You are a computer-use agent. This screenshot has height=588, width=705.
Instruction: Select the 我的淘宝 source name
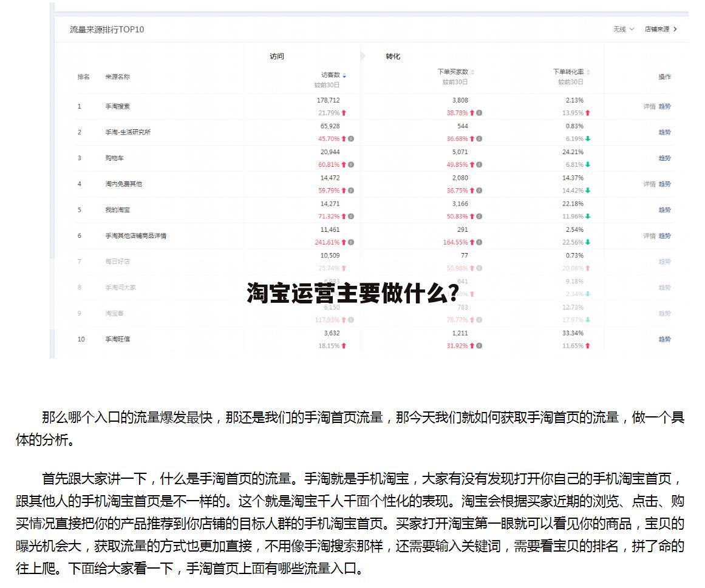point(118,210)
